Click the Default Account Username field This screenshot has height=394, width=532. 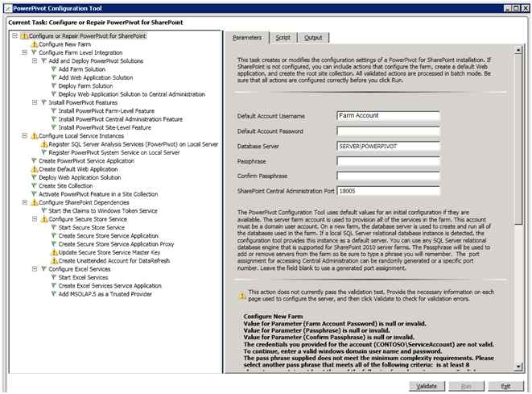click(x=388, y=116)
